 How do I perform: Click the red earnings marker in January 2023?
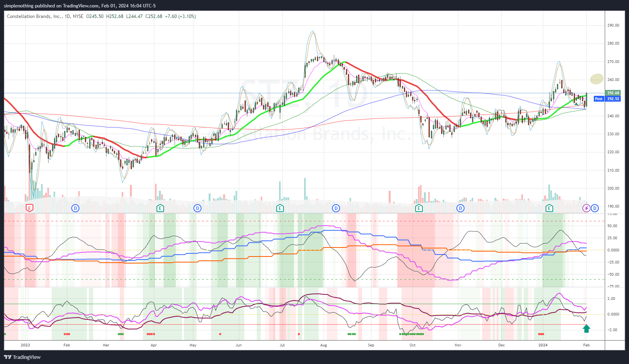click(29, 208)
